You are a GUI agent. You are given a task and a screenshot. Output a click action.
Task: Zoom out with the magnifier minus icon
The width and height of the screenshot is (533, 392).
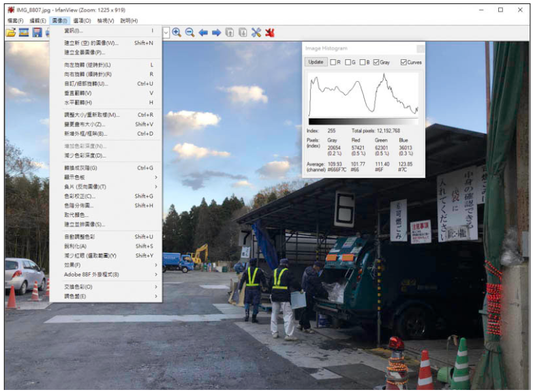pos(189,32)
